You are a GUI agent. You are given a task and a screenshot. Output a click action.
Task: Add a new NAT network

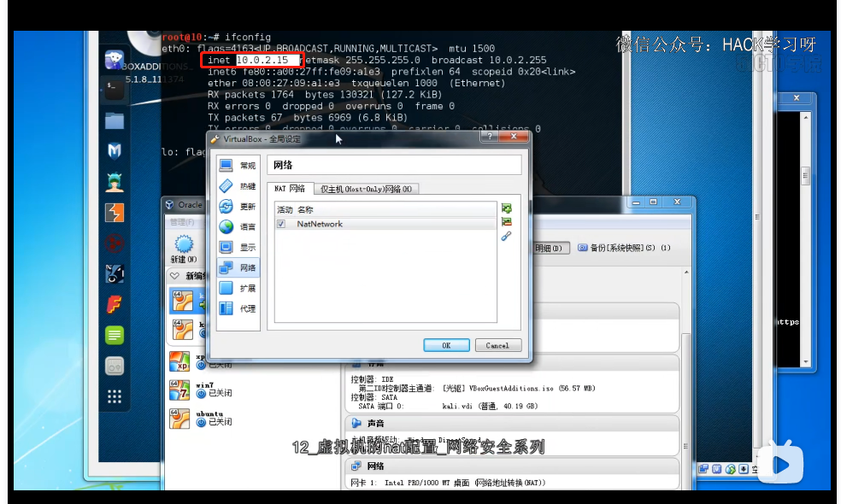click(x=506, y=208)
